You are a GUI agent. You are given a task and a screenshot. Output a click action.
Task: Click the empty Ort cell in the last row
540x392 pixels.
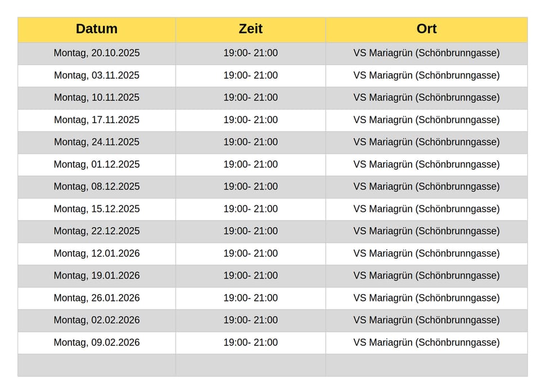coord(426,365)
